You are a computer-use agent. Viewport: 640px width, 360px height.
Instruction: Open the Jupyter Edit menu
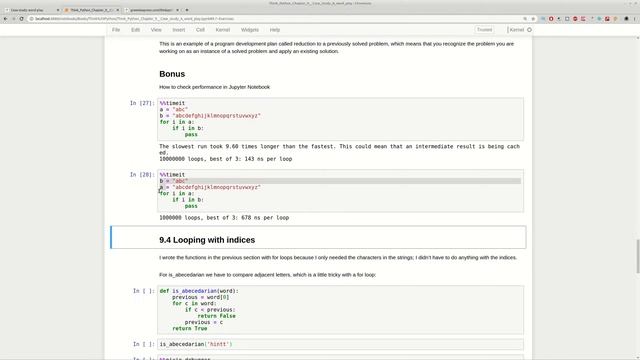click(136, 30)
